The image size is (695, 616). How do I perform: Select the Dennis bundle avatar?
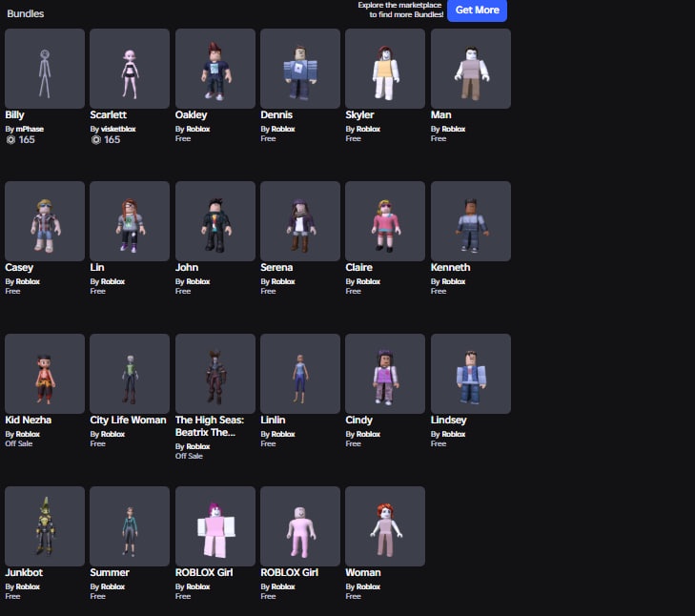(x=300, y=69)
